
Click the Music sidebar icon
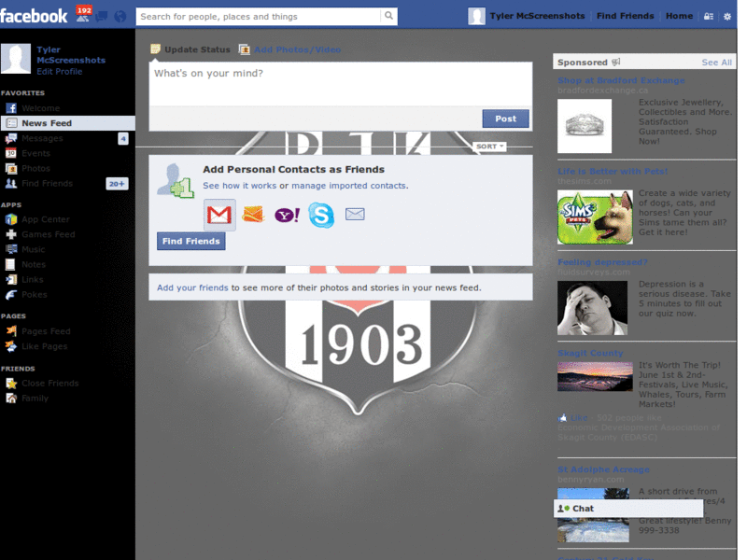(x=11, y=249)
